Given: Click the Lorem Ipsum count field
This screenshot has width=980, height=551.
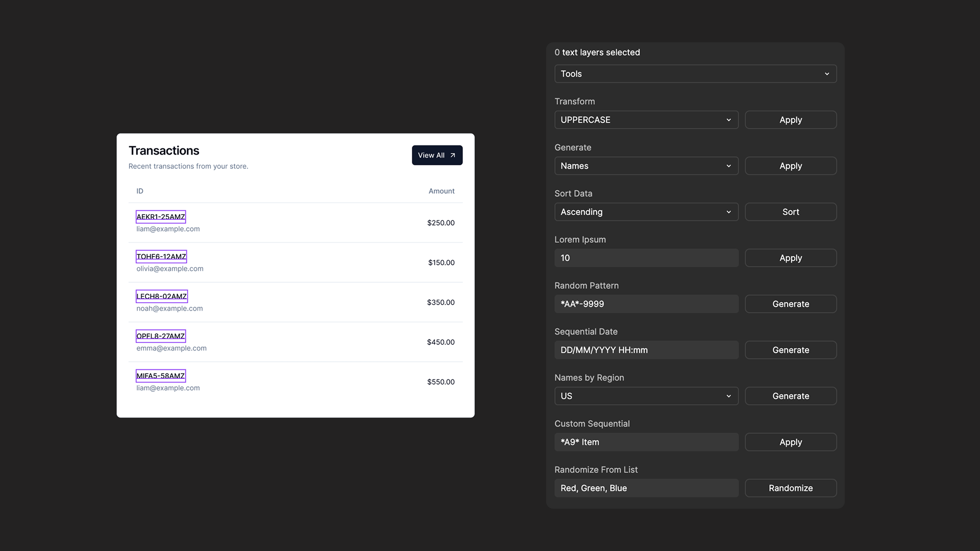Looking at the screenshot, I should [x=646, y=258].
